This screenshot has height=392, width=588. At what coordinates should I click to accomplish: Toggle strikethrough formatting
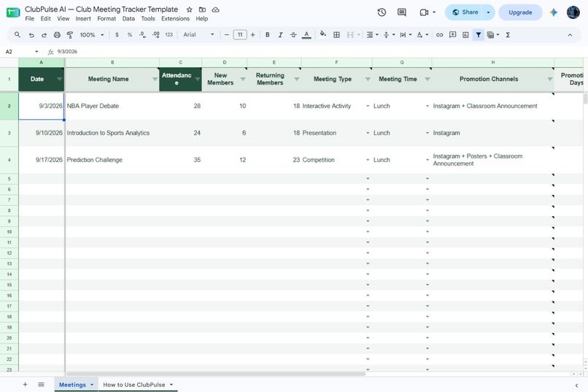(293, 35)
